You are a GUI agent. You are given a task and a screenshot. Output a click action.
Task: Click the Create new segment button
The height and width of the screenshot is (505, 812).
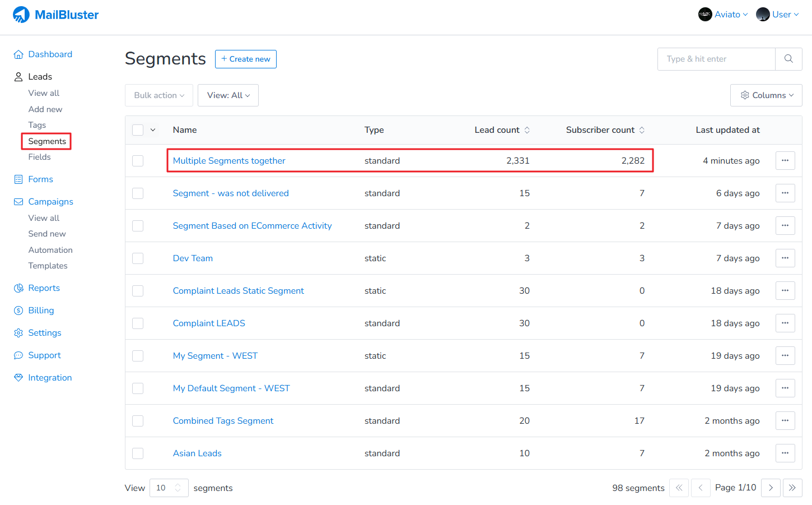(x=245, y=59)
